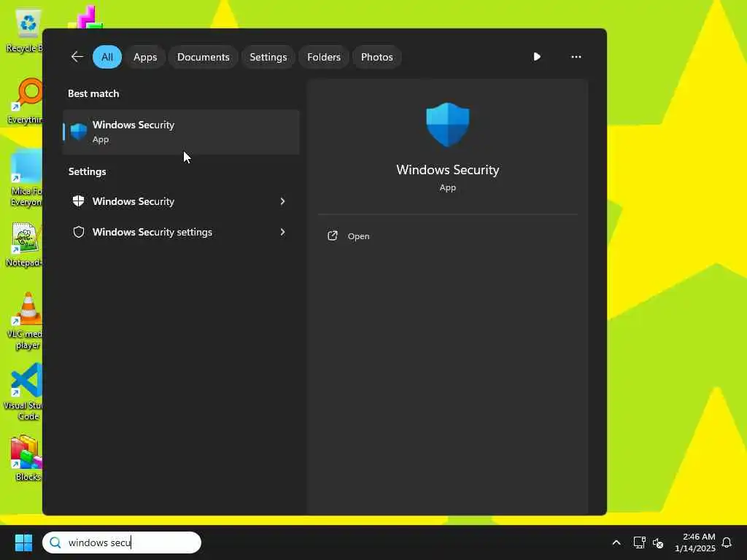Open notifications bell icon
747x560 pixels.
(x=727, y=542)
